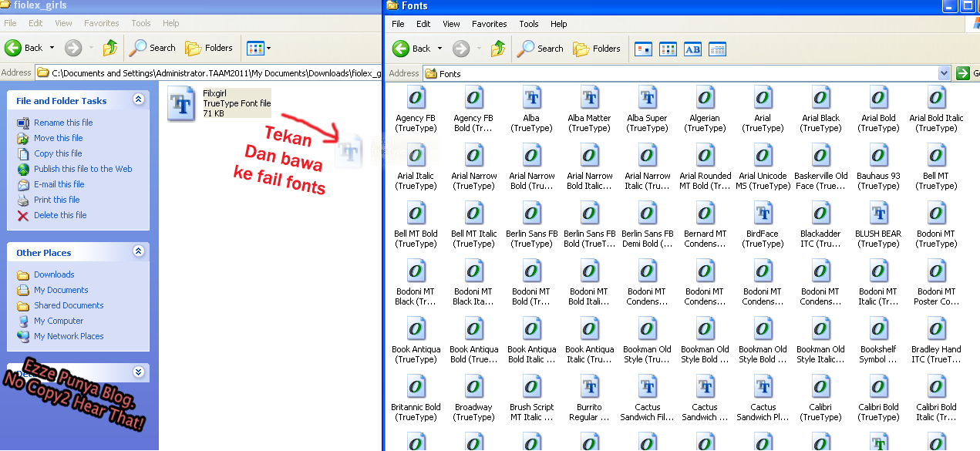Open Tools menu in the Fonts window

[529, 24]
